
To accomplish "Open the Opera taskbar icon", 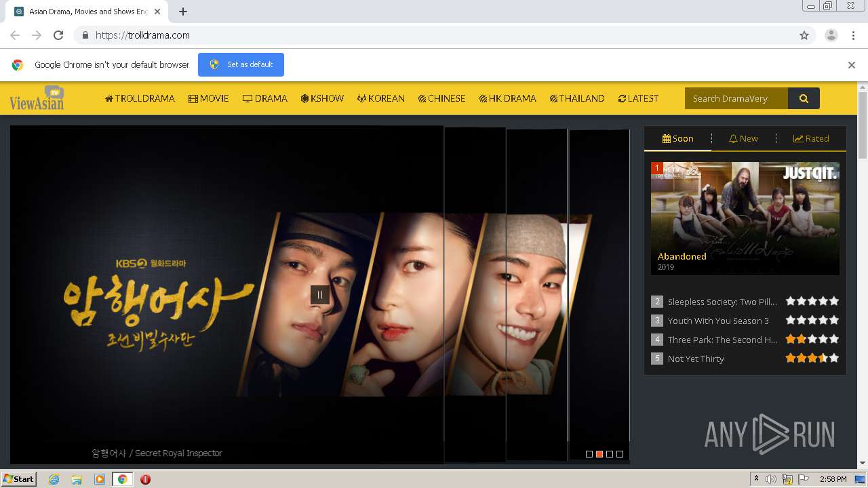I will coord(145,479).
